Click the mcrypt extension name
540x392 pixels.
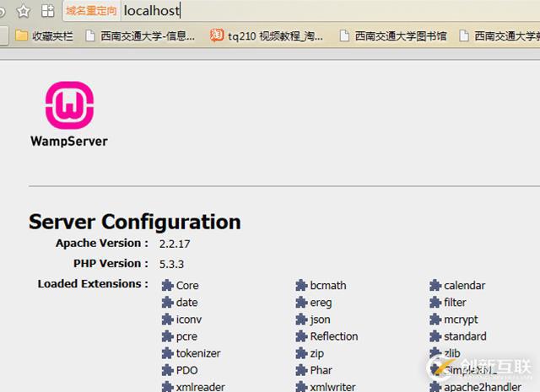[461, 320]
